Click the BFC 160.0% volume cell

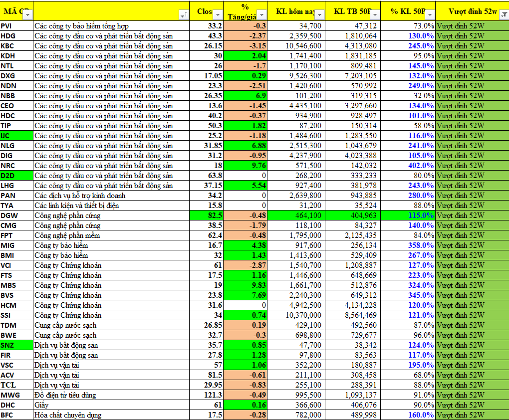408,415
